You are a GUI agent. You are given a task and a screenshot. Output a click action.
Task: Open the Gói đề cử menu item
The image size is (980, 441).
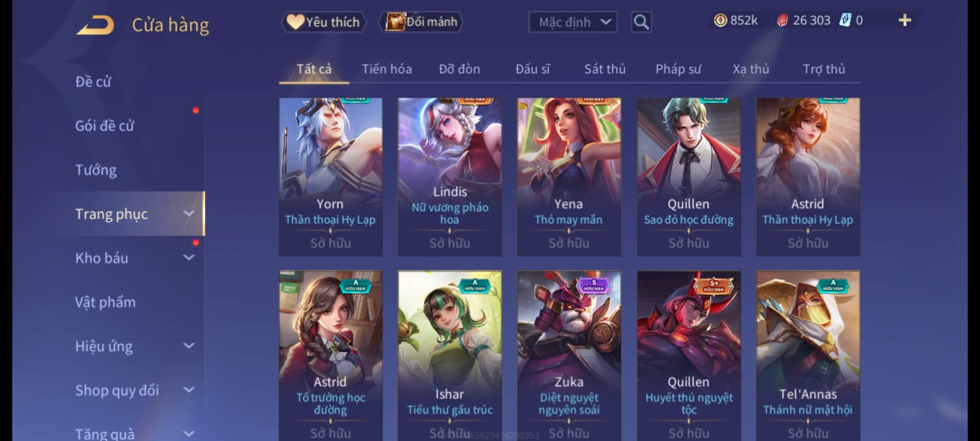click(x=135, y=126)
